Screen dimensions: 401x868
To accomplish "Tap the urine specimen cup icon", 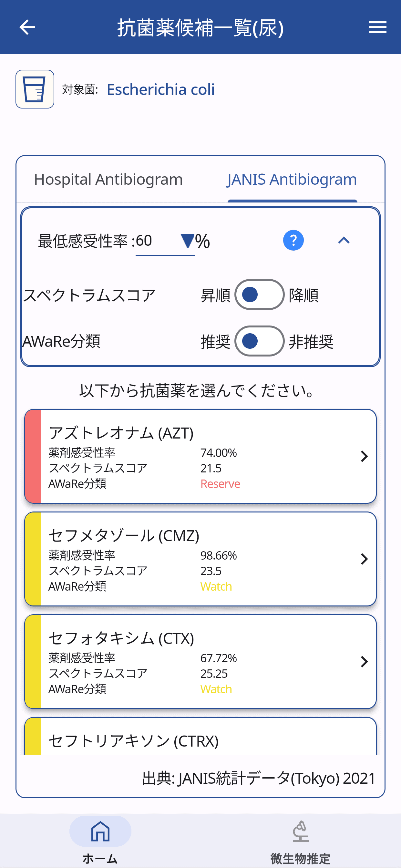I will click(x=35, y=89).
